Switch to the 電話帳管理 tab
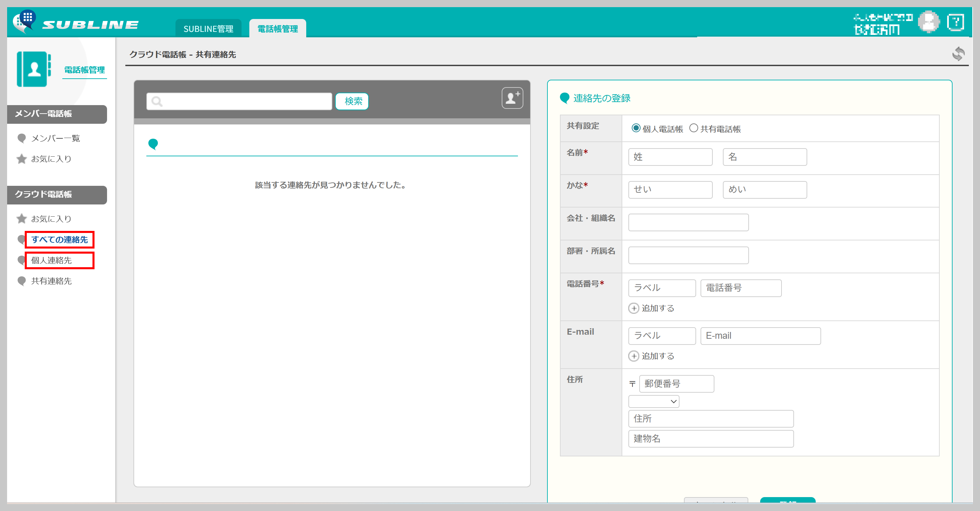Screen dimensions: 980x511 coord(277,29)
